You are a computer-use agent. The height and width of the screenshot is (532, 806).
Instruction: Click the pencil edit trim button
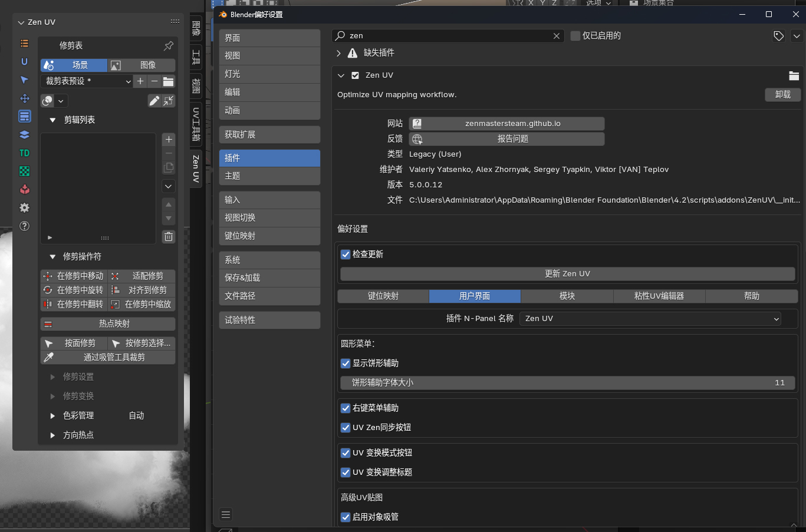[x=154, y=101]
